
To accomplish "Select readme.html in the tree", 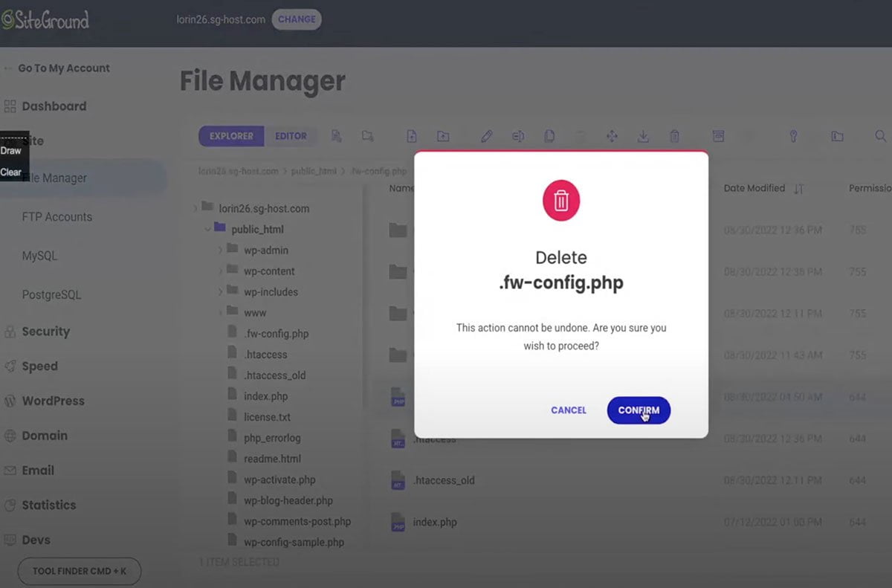I will [272, 459].
